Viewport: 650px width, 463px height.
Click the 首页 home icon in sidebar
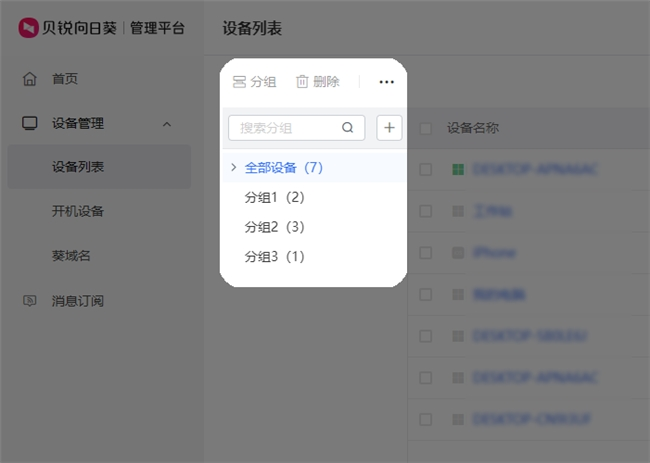click(x=30, y=79)
